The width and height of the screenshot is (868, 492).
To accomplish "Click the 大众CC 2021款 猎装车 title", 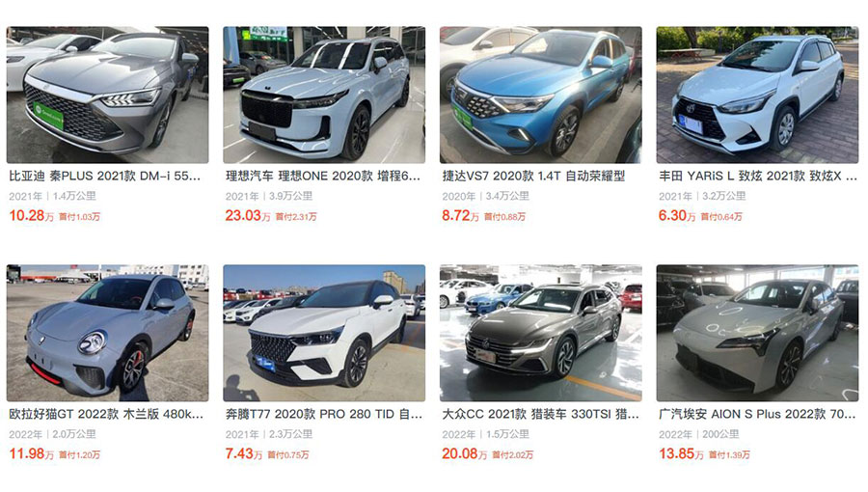I will point(540,414).
